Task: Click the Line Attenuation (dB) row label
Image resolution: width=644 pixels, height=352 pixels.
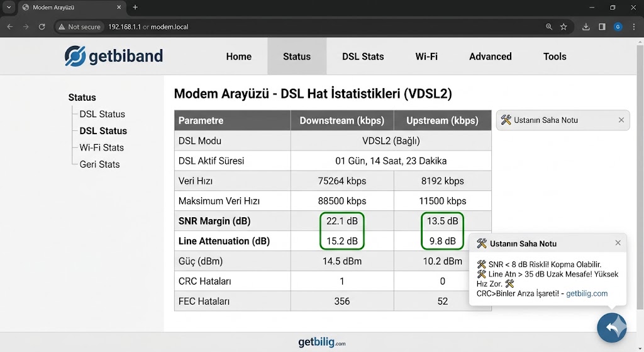Action: pos(224,241)
